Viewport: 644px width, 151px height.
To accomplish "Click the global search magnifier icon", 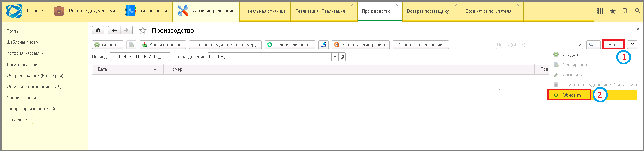I will click(x=637, y=11).
